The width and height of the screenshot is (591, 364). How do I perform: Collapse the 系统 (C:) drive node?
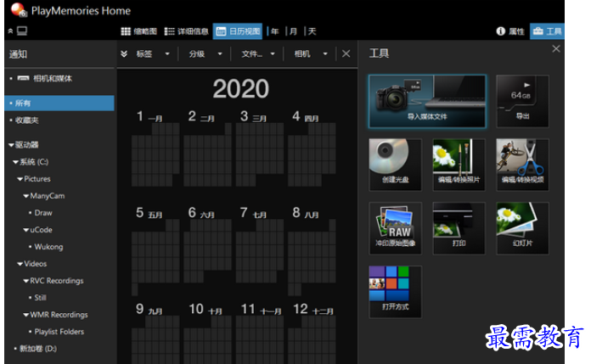click(16, 162)
